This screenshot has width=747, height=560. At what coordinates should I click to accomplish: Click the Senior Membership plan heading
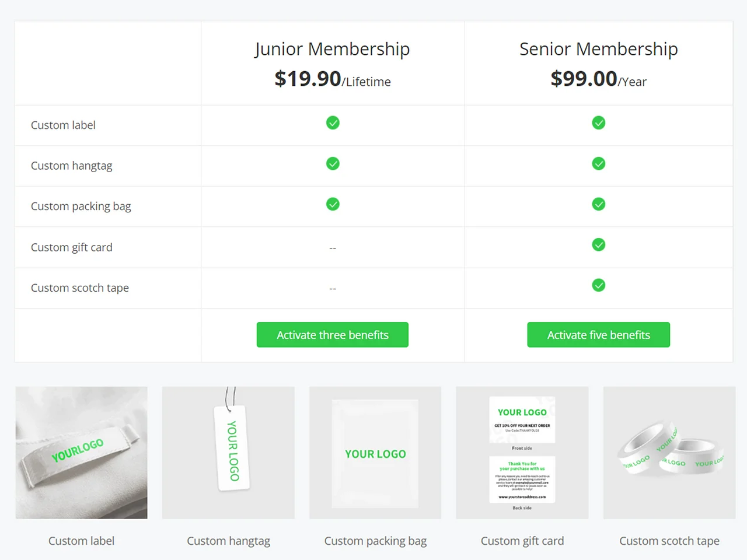coord(599,49)
